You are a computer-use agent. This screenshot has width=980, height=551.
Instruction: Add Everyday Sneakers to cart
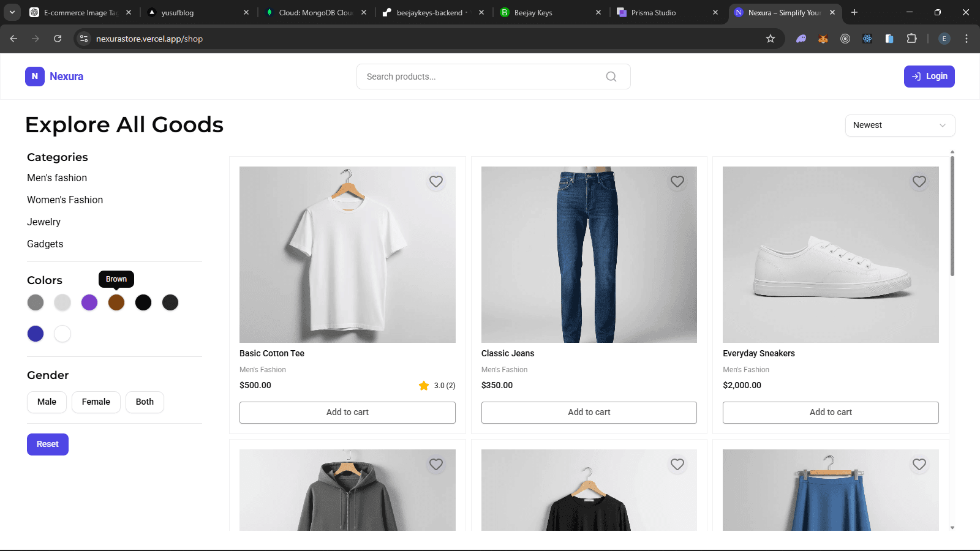pyautogui.click(x=831, y=413)
